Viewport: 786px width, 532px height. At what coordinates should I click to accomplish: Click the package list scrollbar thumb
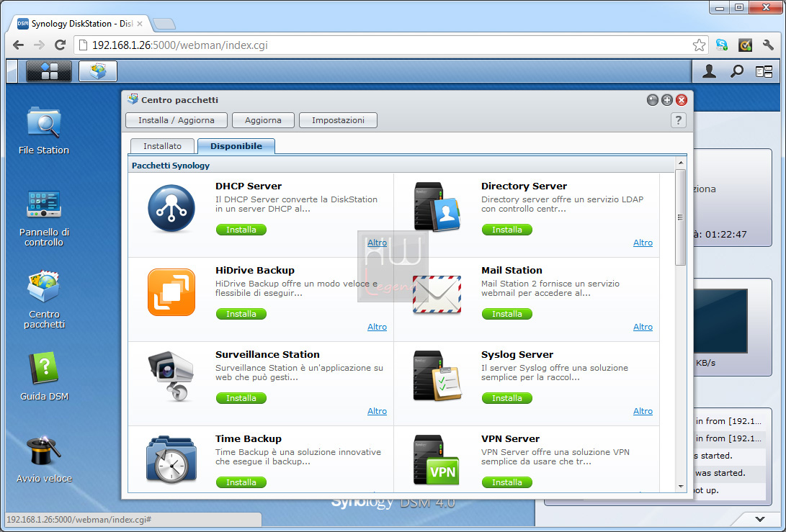680,217
